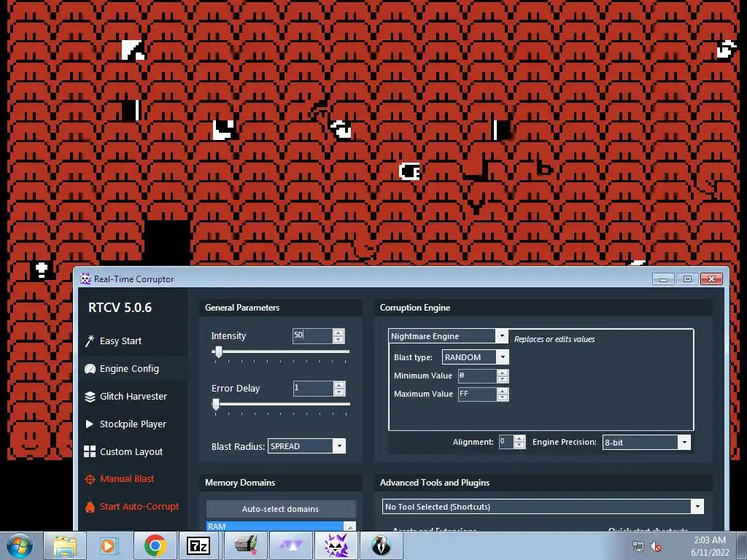Click the Alignment value field
The height and width of the screenshot is (560, 747).
point(506,442)
